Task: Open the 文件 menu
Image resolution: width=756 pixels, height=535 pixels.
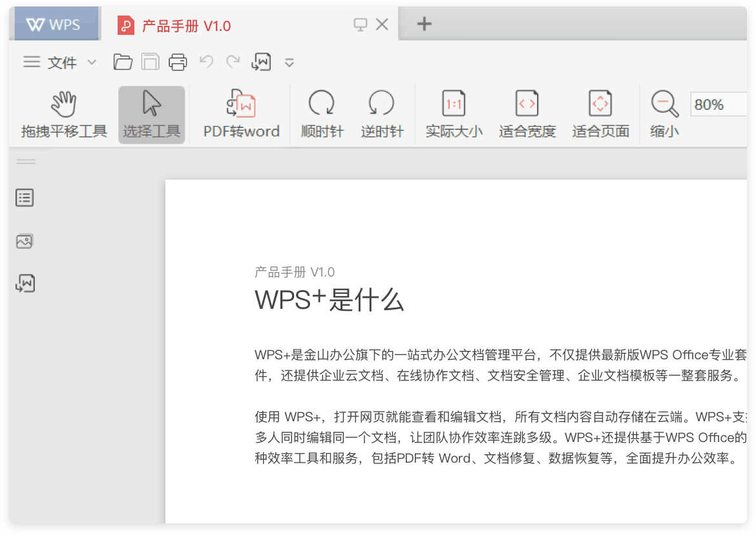Action: 51,62
